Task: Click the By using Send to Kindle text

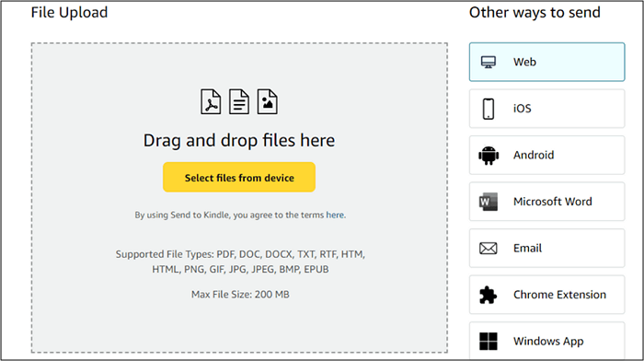Action: point(240,215)
